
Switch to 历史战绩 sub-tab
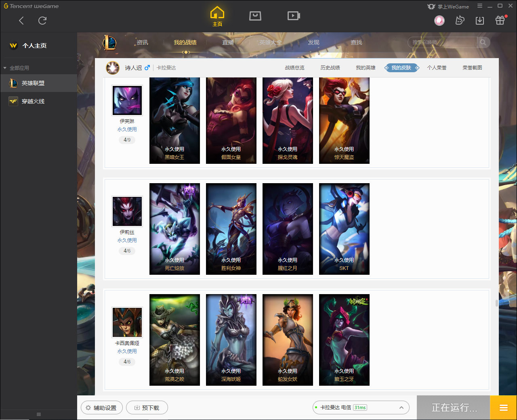pos(330,68)
